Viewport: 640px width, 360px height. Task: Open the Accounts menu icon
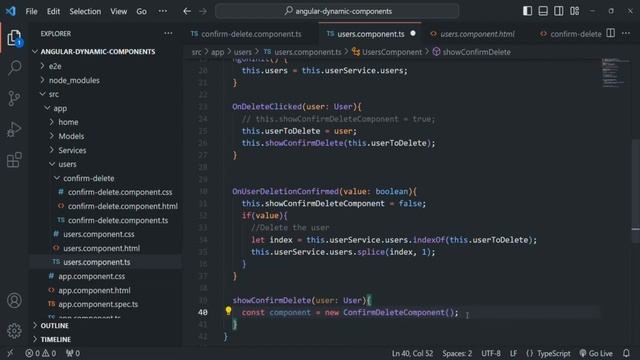[x=14, y=300]
